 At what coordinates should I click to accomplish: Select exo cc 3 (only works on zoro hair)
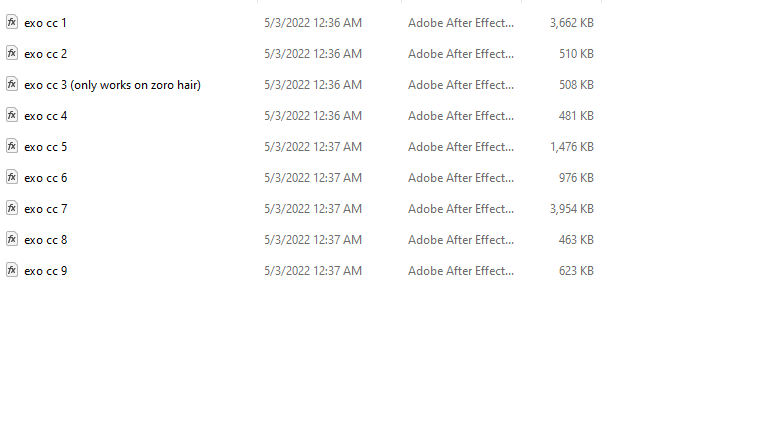[x=112, y=85]
